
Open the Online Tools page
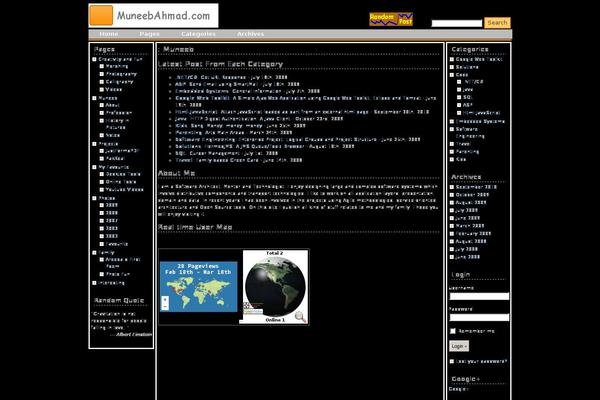coord(121,181)
